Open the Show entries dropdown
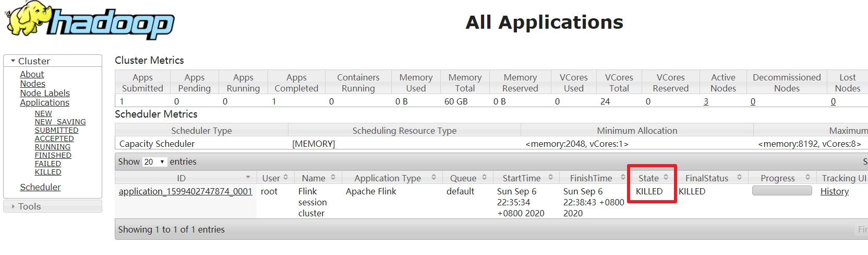 (x=154, y=162)
